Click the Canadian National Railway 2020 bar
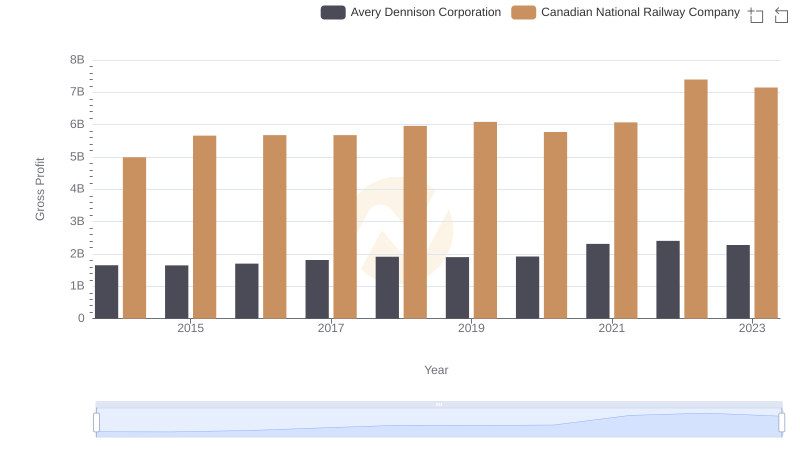Viewport: 800px width, 461px height. click(x=556, y=225)
